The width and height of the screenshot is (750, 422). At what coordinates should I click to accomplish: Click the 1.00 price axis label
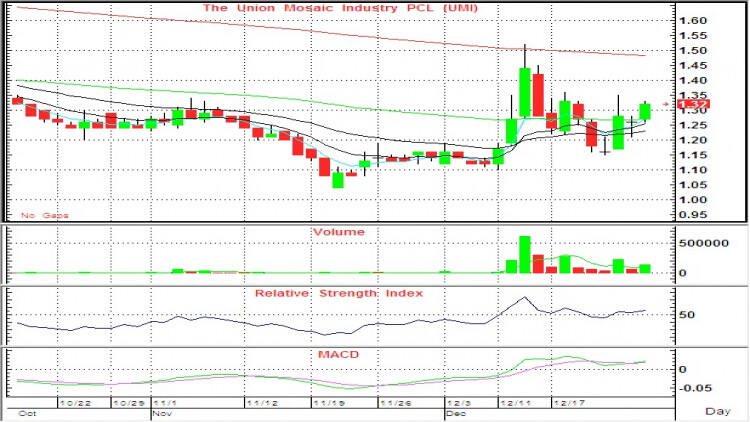(x=693, y=200)
